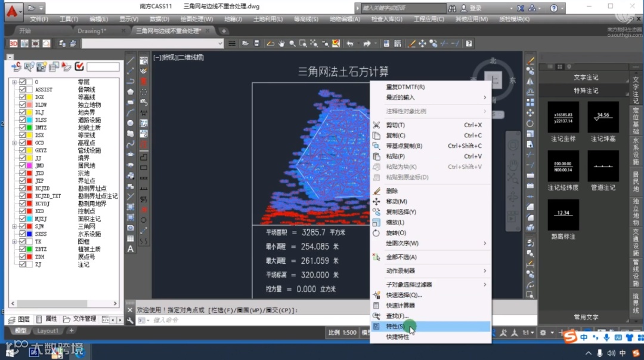Select the Circle tool in second toolbar column
The height and width of the screenshot is (360, 644).
144,220
